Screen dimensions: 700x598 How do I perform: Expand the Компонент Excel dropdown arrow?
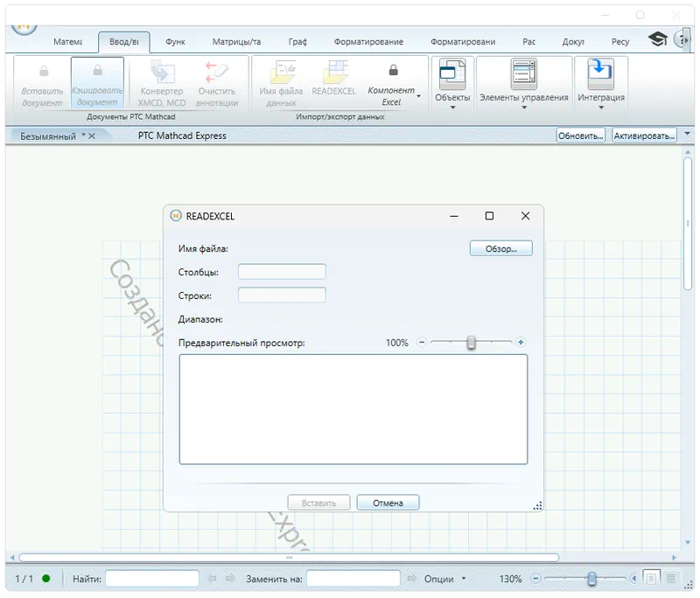pos(419,96)
